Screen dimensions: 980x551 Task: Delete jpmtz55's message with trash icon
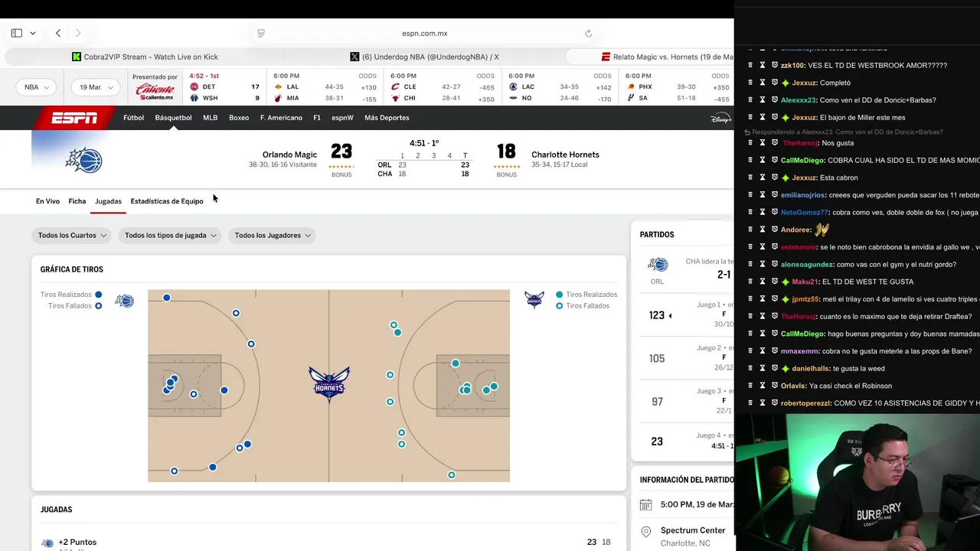coord(750,298)
